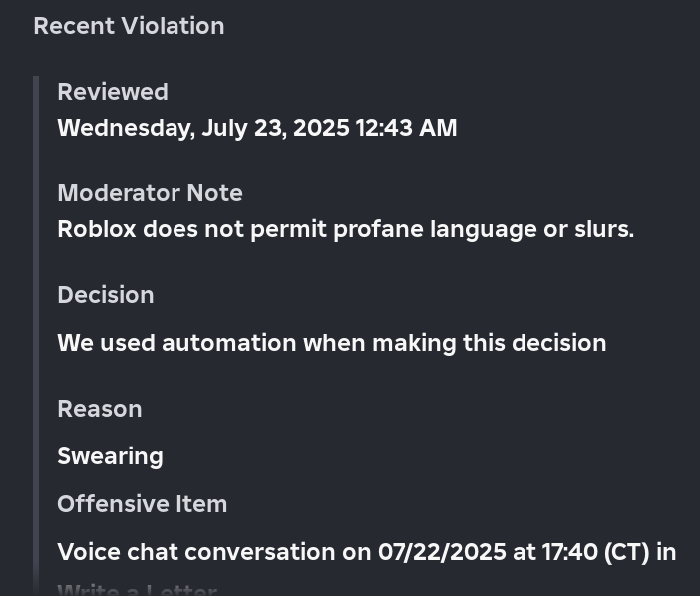Open the partially visible Write a Letter link
This screenshot has width=700, height=596.
137,589
